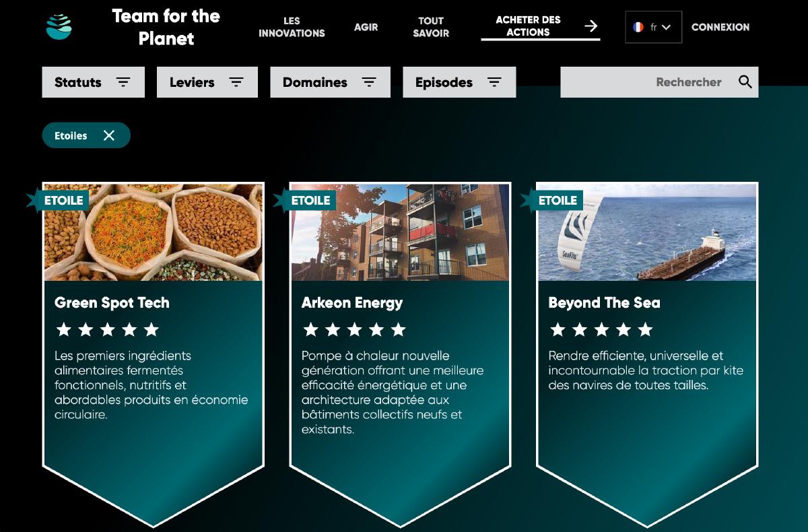The height and width of the screenshot is (532, 808).
Task: Expand the Episodes filter
Action: 459,82
